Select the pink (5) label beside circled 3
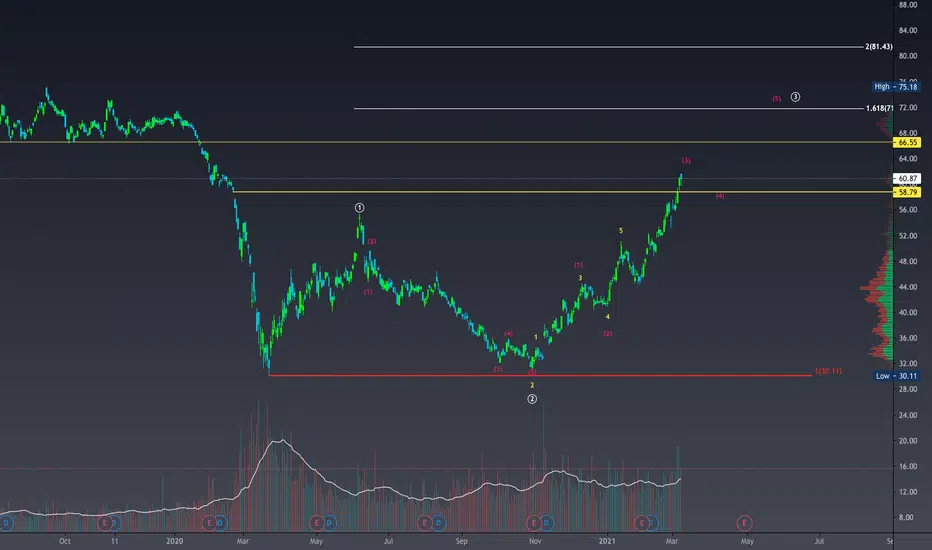The image size is (932, 550). (x=776, y=99)
